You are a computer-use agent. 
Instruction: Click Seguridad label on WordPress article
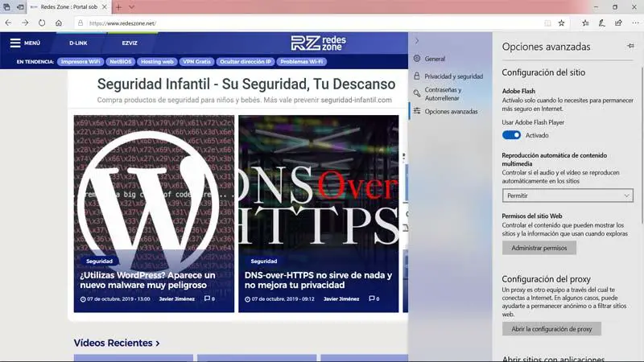pyautogui.click(x=99, y=261)
